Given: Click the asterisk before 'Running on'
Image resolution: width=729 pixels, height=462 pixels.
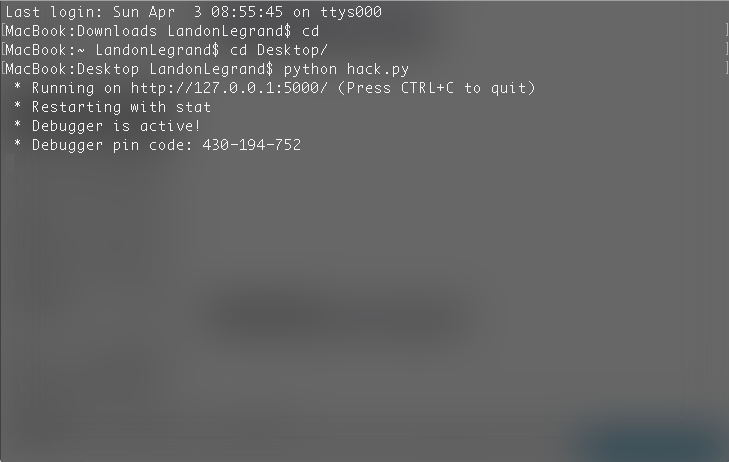Looking at the screenshot, I should click(x=17, y=86).
